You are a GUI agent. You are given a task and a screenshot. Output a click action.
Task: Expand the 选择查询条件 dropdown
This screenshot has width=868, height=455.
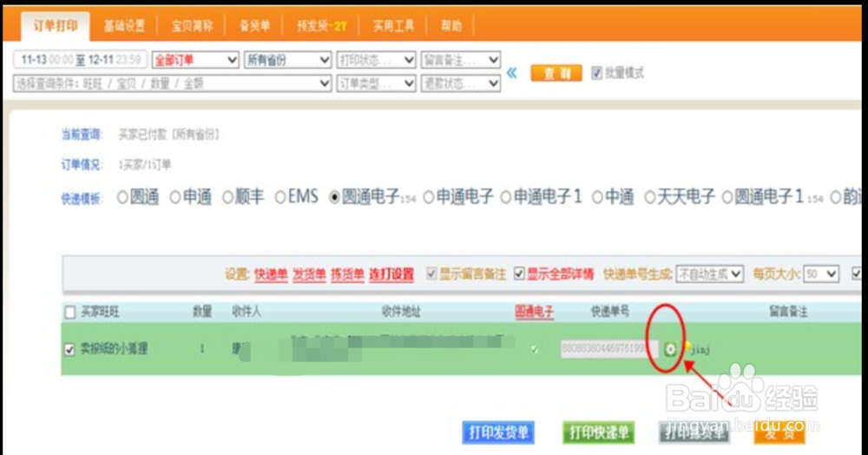[172, 83]
